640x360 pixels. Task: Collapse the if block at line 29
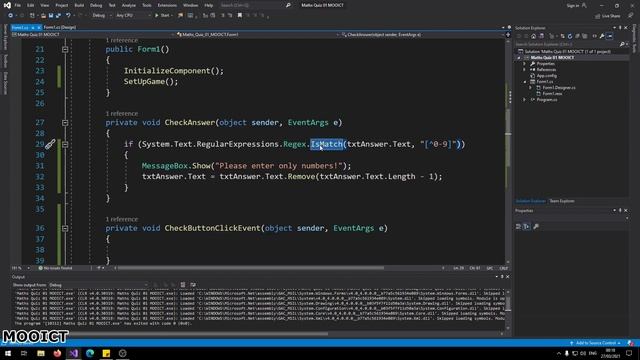pos(65,144)
